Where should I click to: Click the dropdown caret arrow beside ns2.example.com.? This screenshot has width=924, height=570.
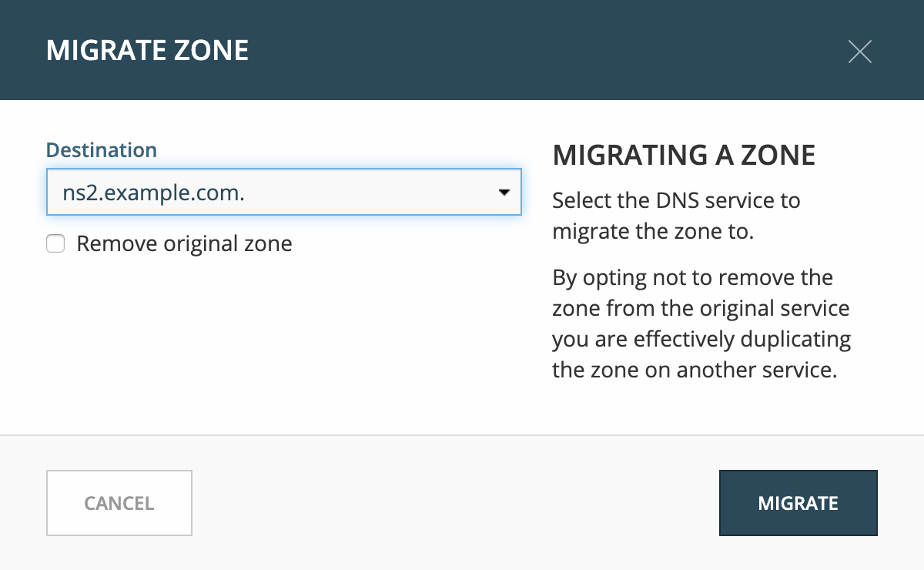(504, 192)
